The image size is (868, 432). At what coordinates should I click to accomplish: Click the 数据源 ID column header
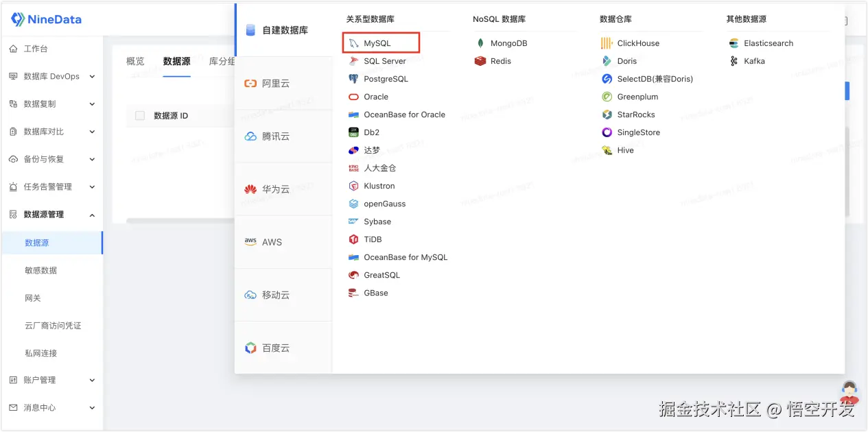coord(171,116)
